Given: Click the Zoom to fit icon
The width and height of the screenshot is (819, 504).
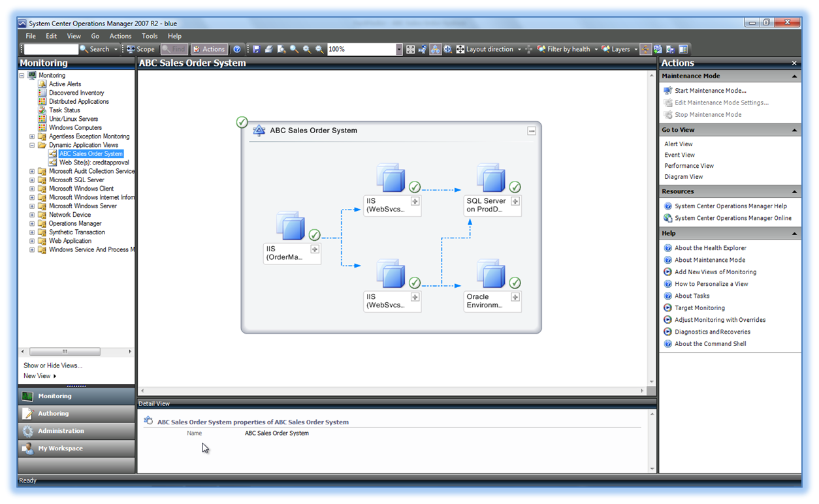Looking at the screenshot, I should (x=410, y=49).
